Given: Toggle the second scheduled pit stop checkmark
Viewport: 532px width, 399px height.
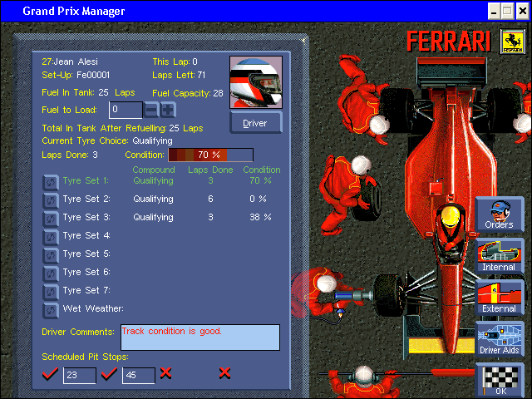Looking at the screenshot, I should [108, 373].
